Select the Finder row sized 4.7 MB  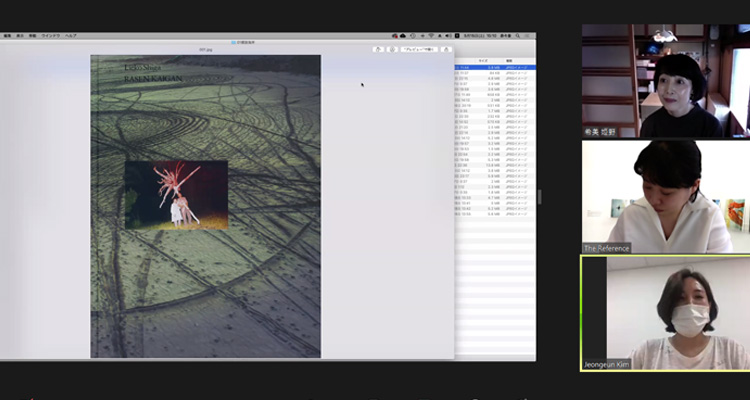495,198
